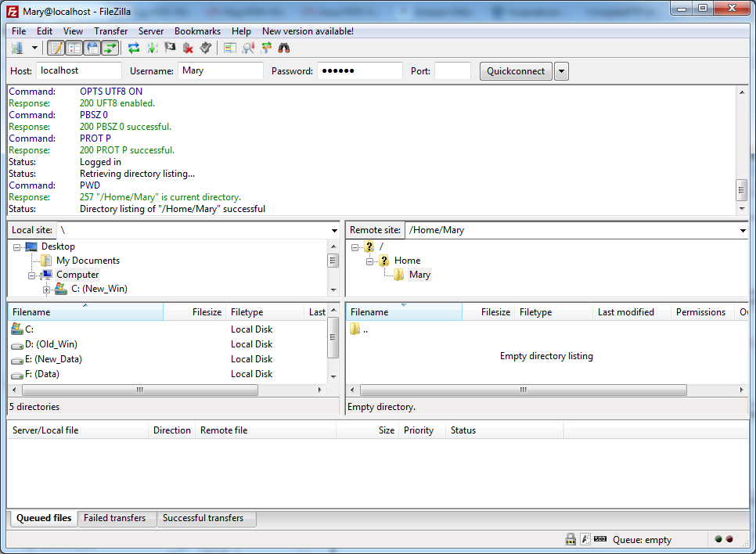Click the binoculars file search icon
This screenshot has height=554, width=756.
point(284,49)
